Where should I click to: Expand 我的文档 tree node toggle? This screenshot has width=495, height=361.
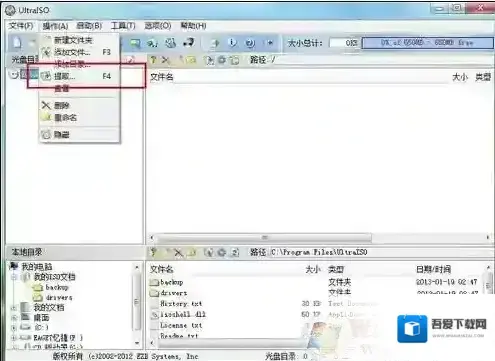[14, 308]
